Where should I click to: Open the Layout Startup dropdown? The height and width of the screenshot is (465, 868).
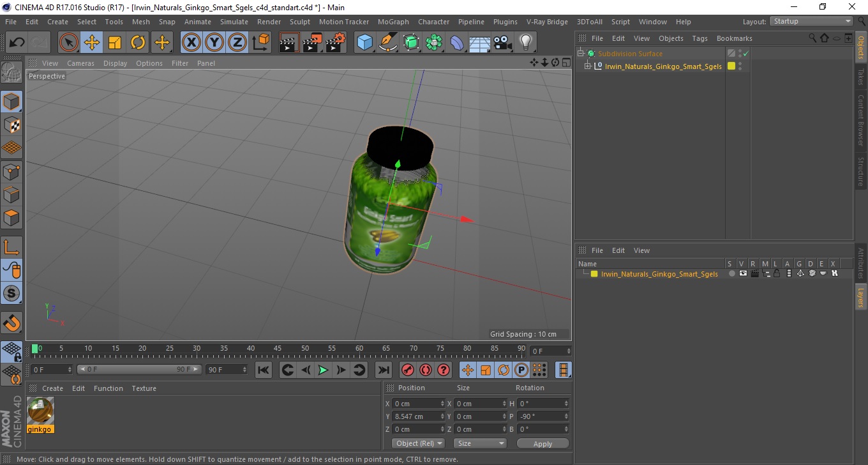click(x=812, y=21)
